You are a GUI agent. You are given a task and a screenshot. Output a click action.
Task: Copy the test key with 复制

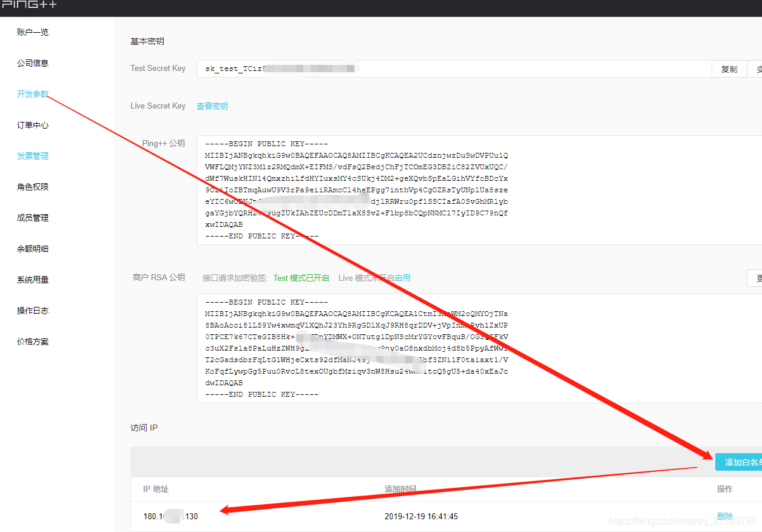(x=729, y=69)
